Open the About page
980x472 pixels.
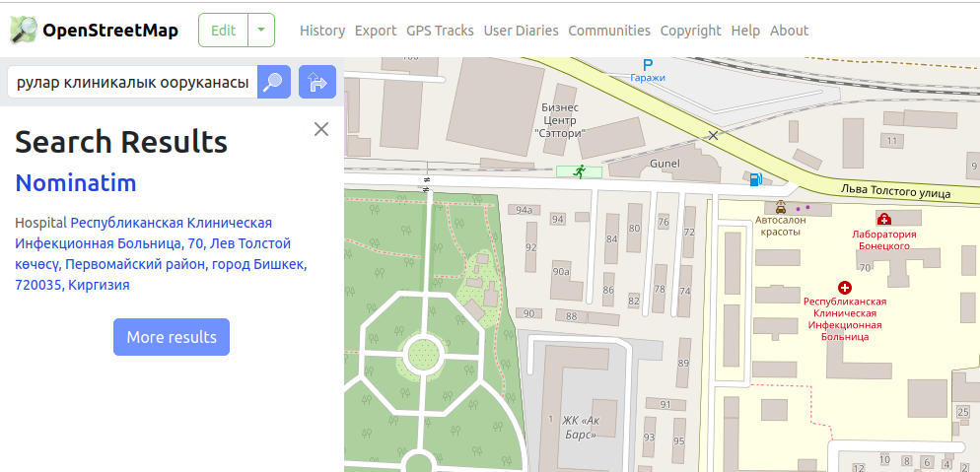tap(790, 31)
